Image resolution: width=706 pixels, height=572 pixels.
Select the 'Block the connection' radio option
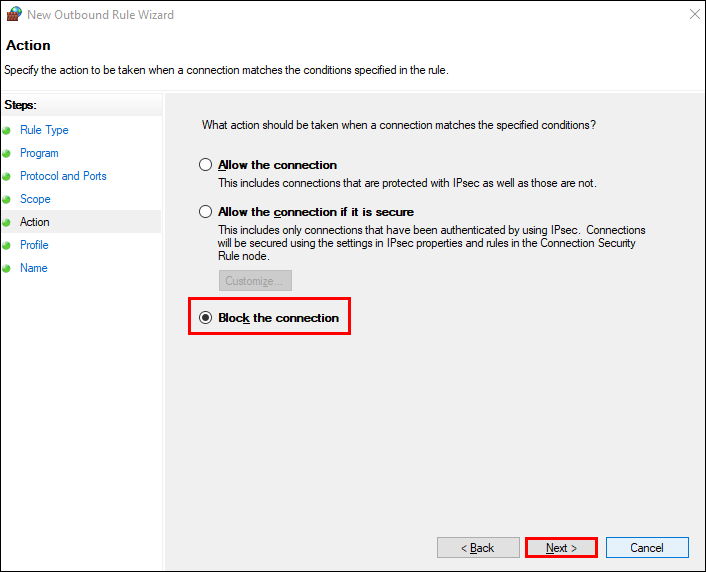pyautogui.click(x=206, y=318)
